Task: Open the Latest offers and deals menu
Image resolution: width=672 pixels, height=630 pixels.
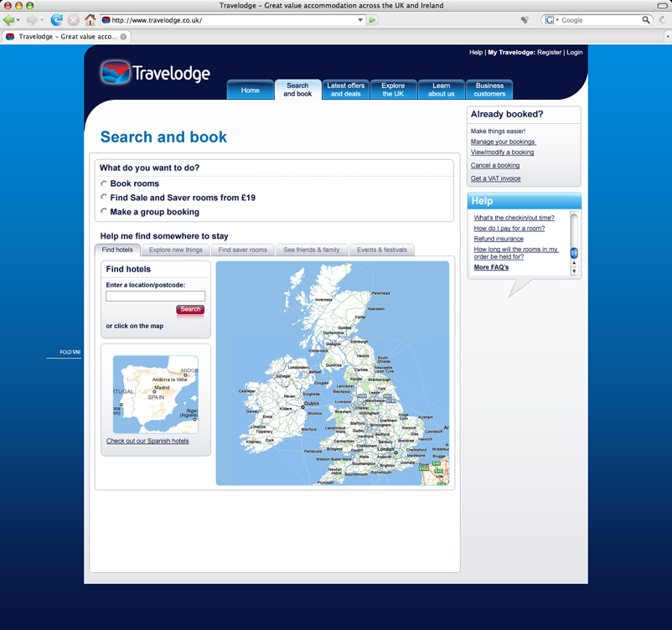Action: point(345,90)
